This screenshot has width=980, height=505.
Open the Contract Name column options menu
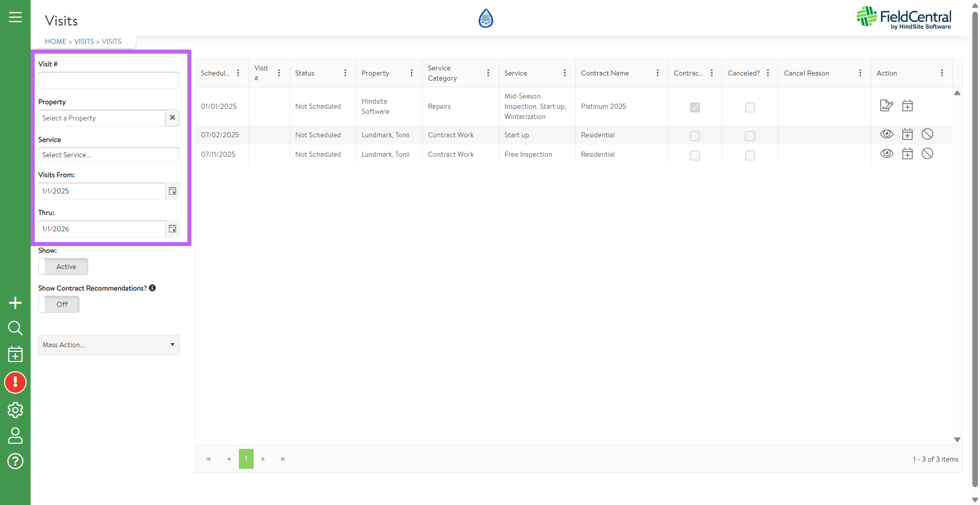pyautogui.click(x=657, y=73)
